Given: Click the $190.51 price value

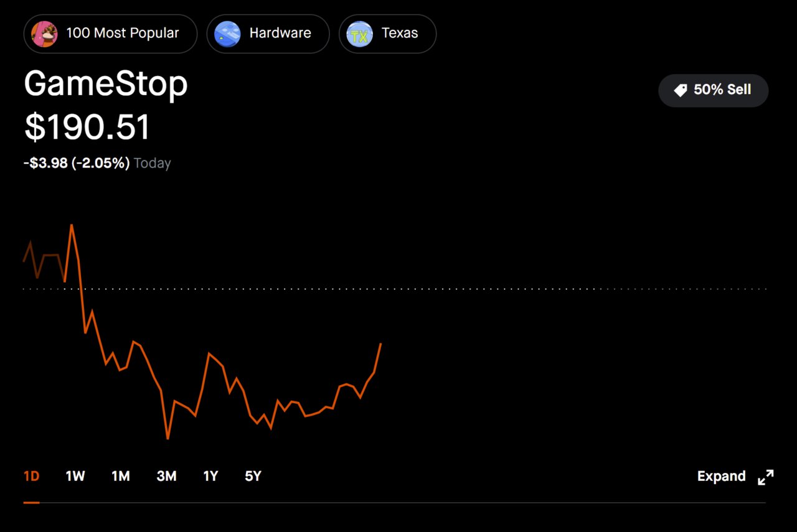Looking at the screenshot, I should pos(87,128).
